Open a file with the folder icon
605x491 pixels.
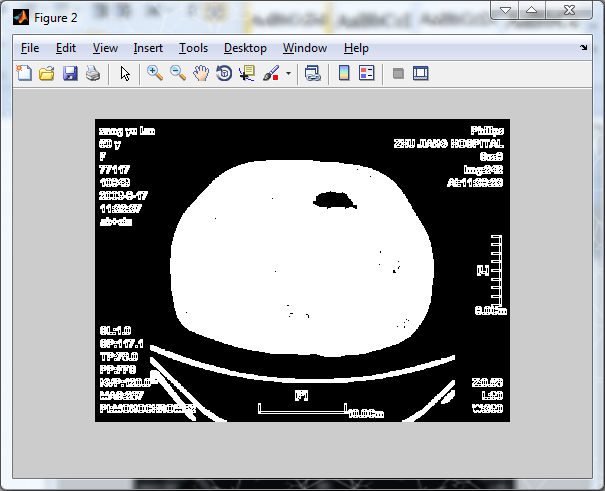point(47,73)
